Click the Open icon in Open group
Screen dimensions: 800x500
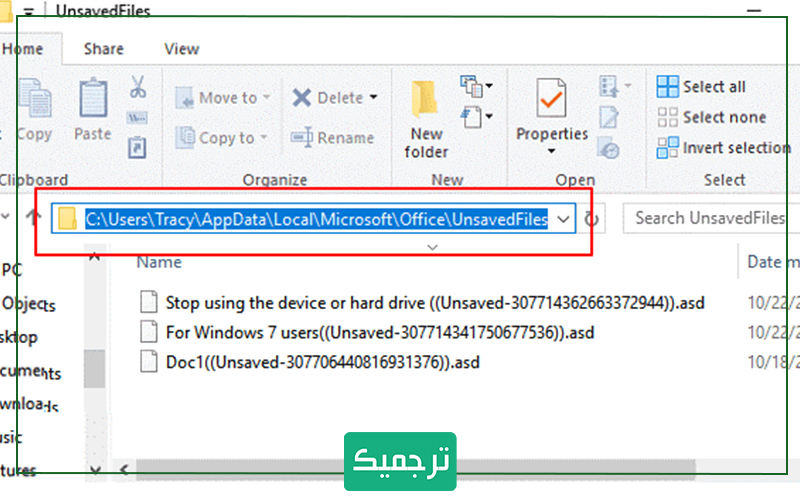point(611,86)
